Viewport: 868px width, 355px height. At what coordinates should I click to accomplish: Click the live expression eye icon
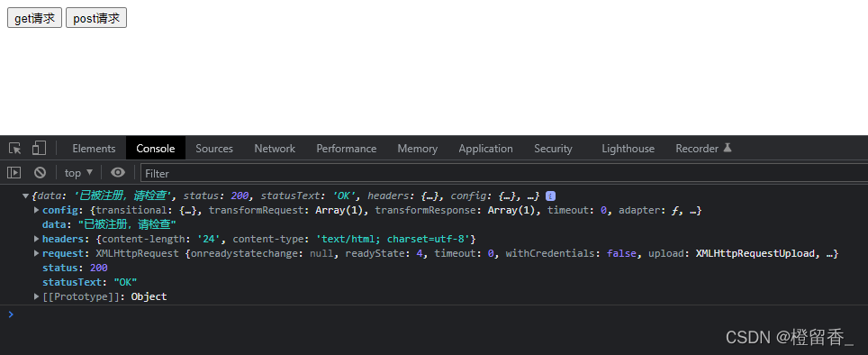118,173
